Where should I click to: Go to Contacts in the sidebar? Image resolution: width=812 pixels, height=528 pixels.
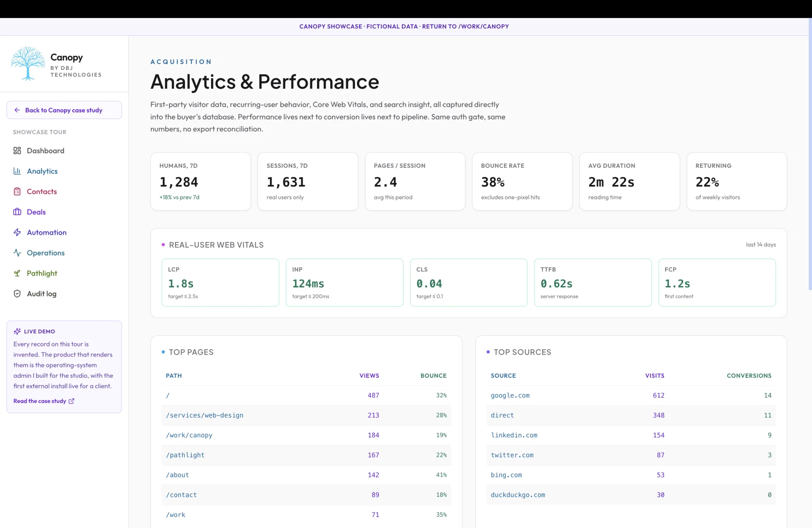(x=64, y=191)
